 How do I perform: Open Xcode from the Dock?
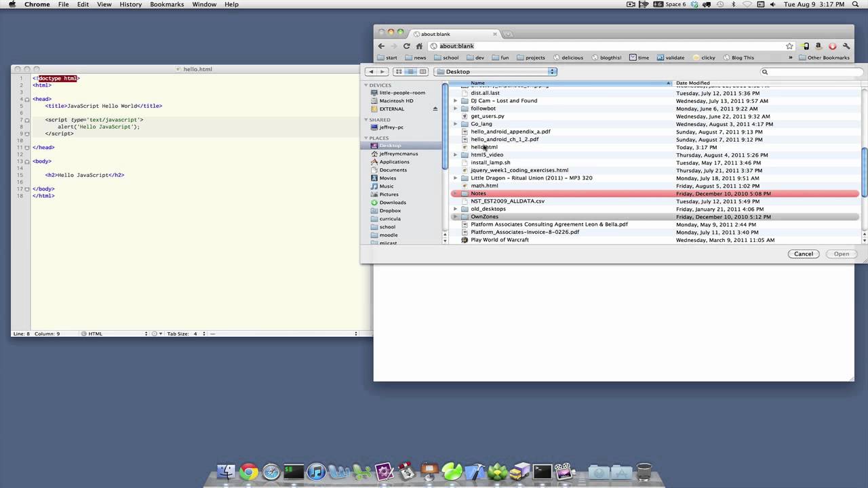tap(475, 471)
